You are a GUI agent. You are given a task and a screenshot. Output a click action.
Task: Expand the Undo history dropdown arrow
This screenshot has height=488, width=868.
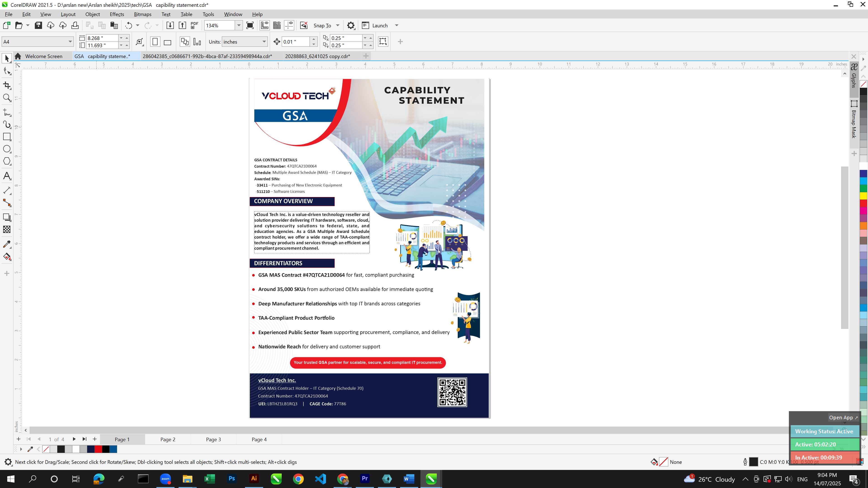137,25
